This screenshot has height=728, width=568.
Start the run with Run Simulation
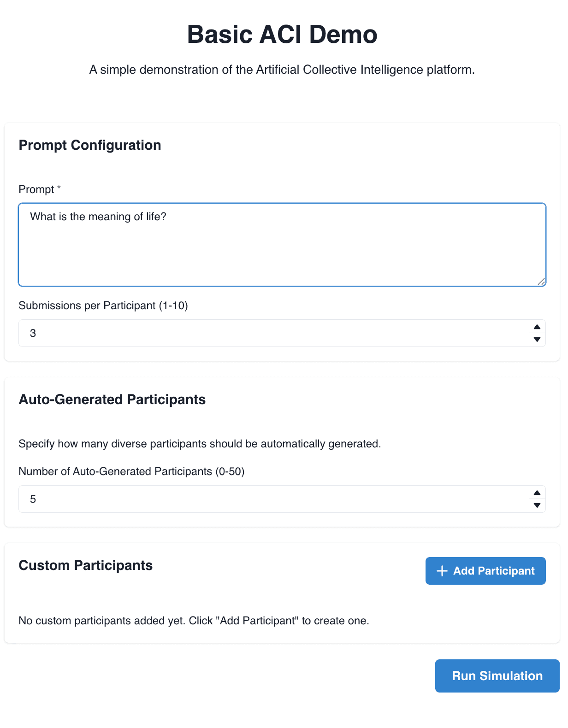[x=497, y=676]
